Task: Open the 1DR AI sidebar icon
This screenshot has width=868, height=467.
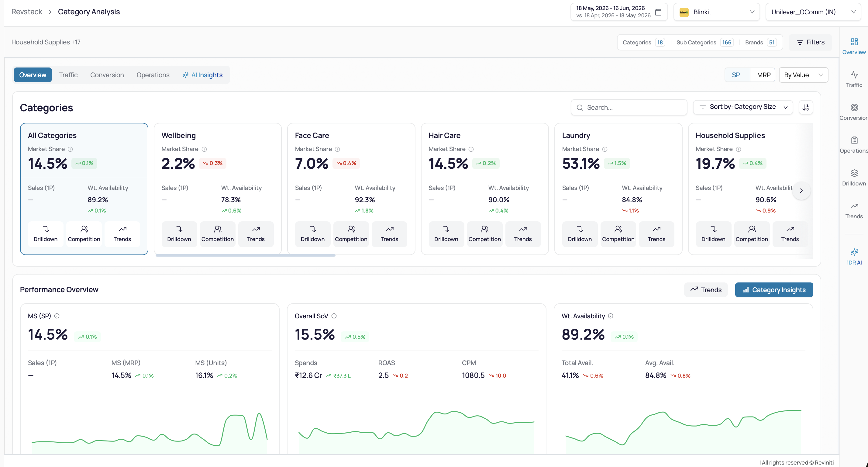Action: pyautogui.click(x=854, y=252)
